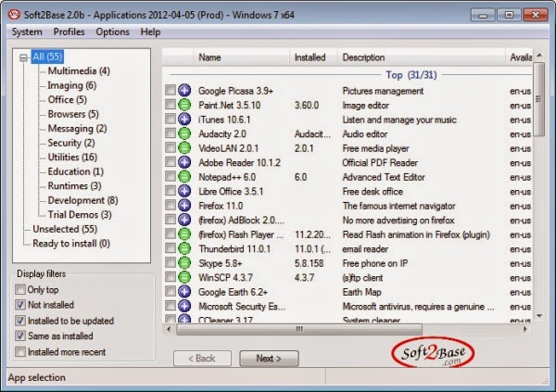Image resolution: width=556 pixels, height=392 pixels.
Task: Click the Top (31/31) group header
Action: pyautogui.click(x=411, y=75)
